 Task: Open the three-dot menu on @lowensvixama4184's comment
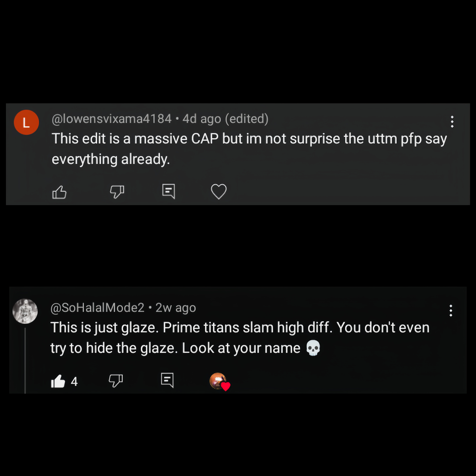coord(452,122)
